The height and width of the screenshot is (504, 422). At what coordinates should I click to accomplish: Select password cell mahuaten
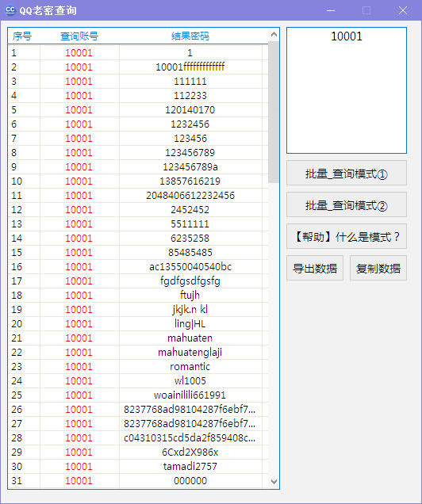click(x=190, y=338)
